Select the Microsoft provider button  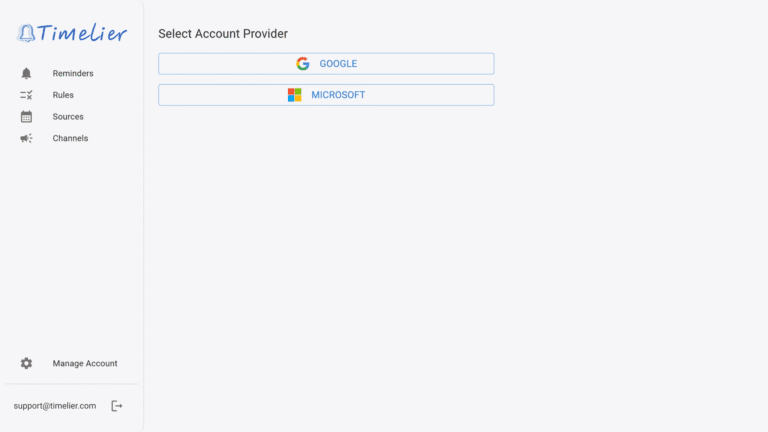(x=326, y=95)
